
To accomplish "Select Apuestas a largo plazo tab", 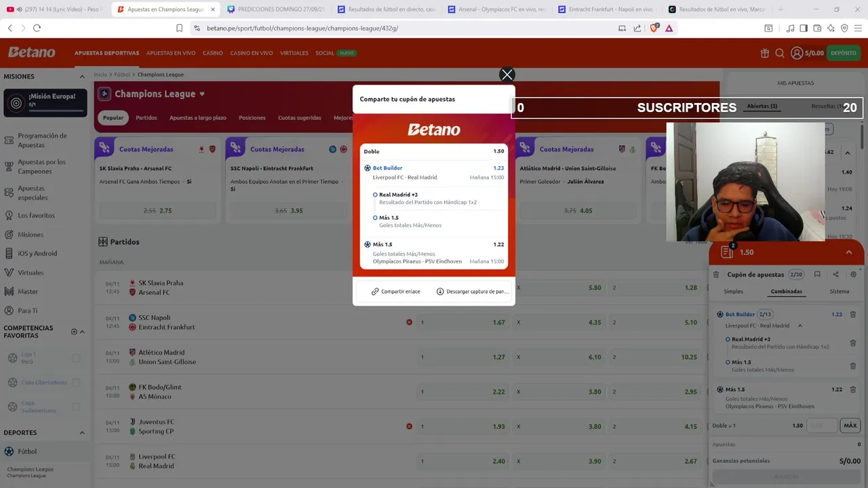I will point(198,118).
